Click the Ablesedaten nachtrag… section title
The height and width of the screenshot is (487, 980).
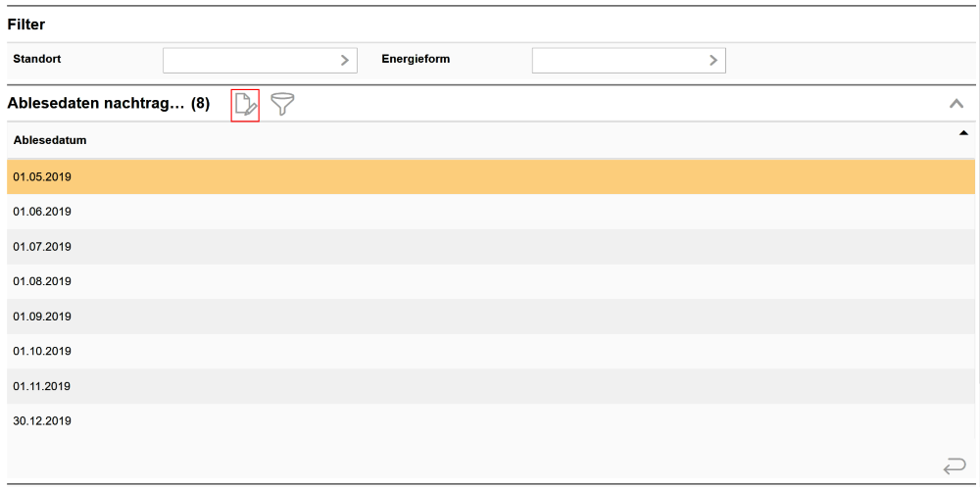tap(96, 104)
